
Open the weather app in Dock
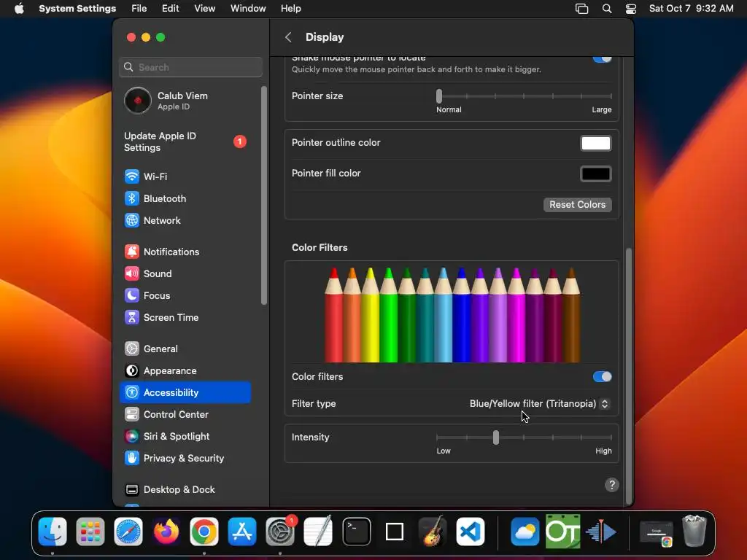pos(525,532)
